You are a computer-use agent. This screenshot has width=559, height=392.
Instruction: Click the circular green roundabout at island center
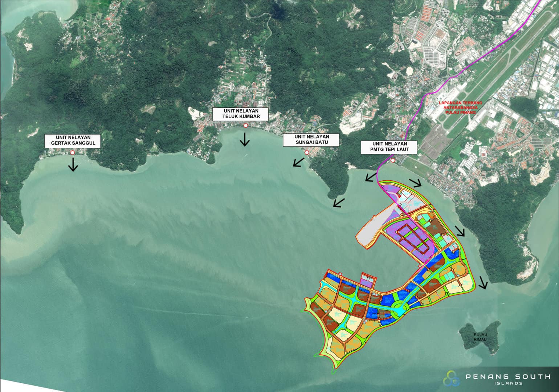click(x=399, y=307)
